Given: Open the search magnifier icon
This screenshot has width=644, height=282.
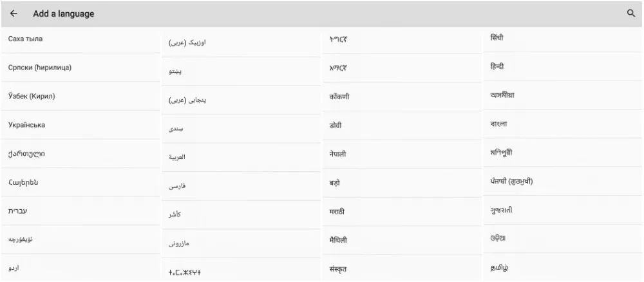Looking at the screenshot, I should click(x=631, y=13).
